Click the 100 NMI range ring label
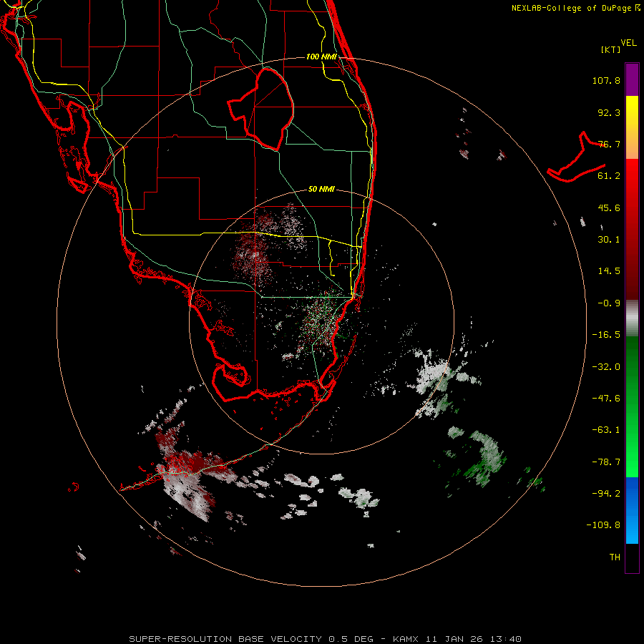This screenshot has width=644, height=644. tap(321, 57)
